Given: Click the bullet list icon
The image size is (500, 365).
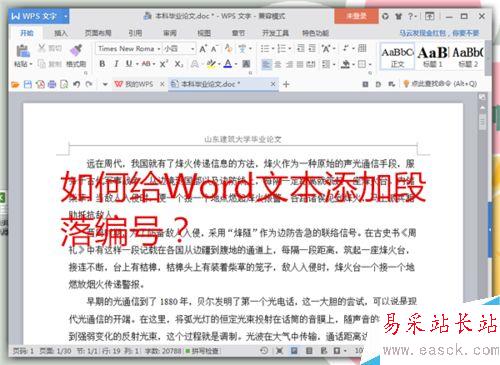Looking at the screenshot, I should pyautogui.click(x=265, y=49).
